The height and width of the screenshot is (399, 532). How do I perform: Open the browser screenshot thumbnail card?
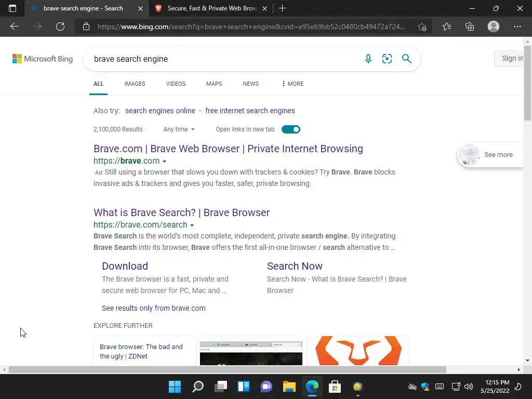251,351
